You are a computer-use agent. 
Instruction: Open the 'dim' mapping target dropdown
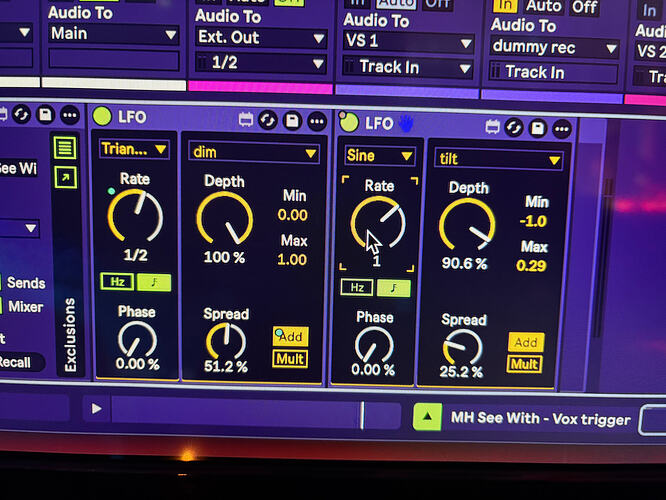(254, 153)
